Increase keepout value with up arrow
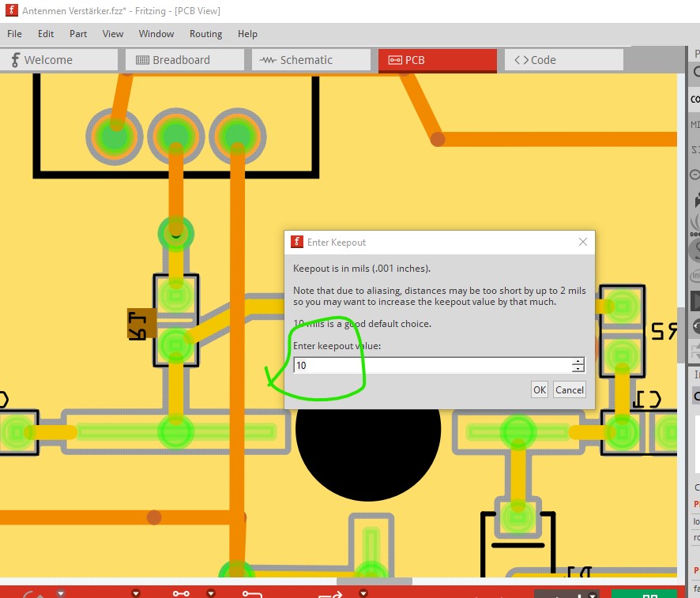The width and height of the screenshot is (700, 598). (x=578, y=361)
